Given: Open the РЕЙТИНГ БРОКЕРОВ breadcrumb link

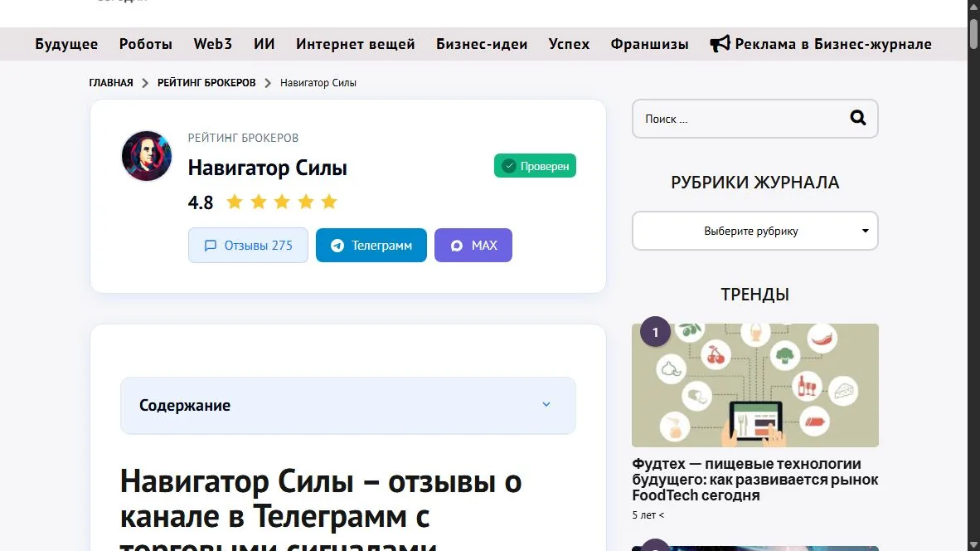Looking at the screenshot, I should [x=206, y=82].
